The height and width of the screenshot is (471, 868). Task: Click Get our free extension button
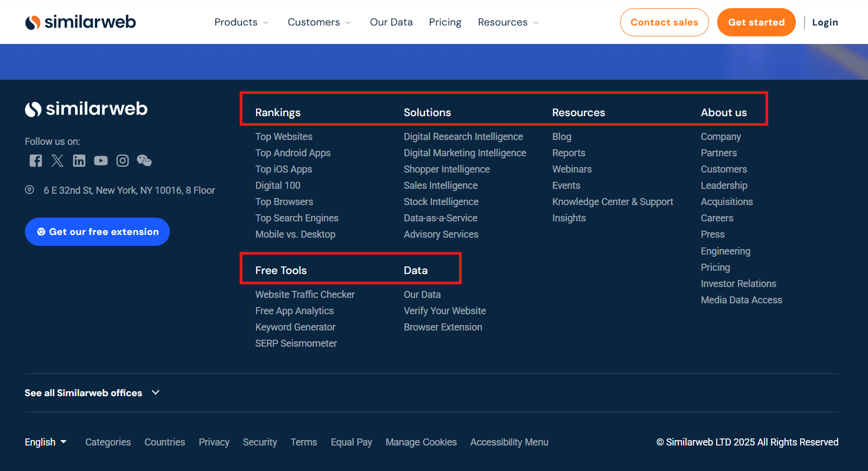[x=98, y=232]
